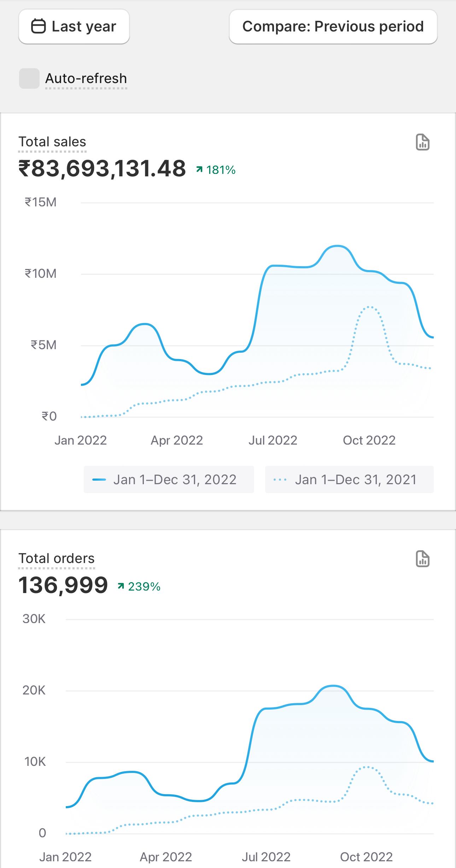Viewport: 456px width, 868px height.
Task: Click the dotted blue legend line swatch
Action: click(x=280, y=480)
